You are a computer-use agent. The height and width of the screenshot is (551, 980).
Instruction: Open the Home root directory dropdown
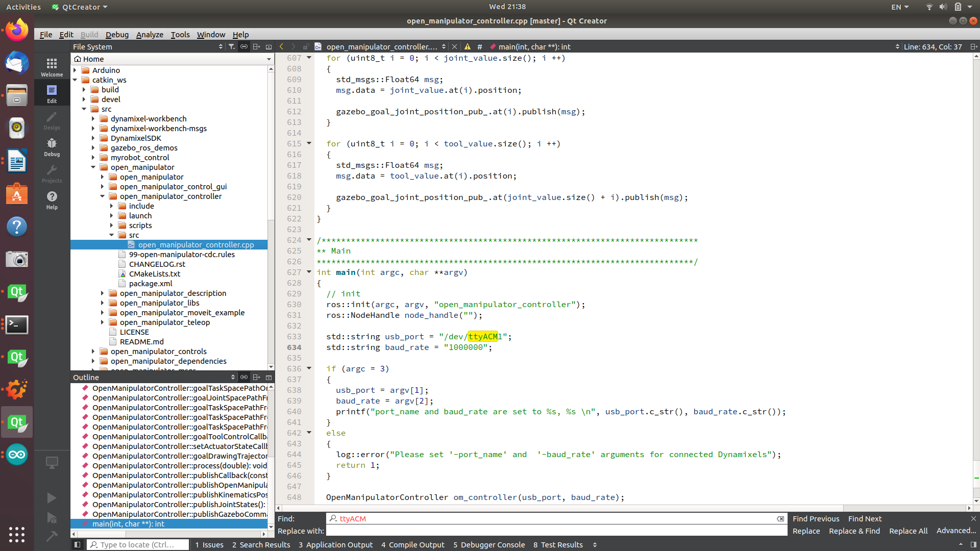pos(268,59)
